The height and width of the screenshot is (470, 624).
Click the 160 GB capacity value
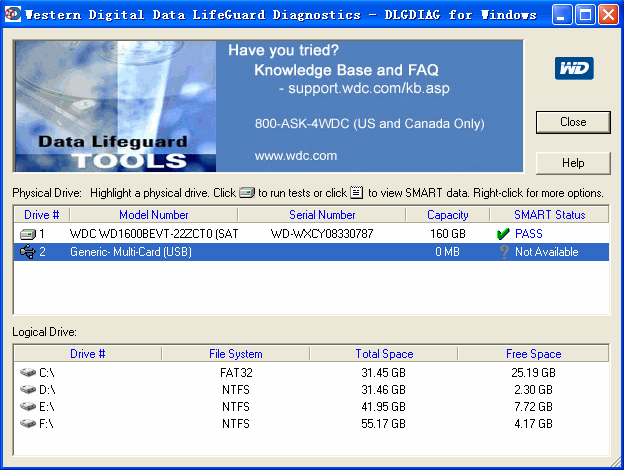pos(448,234)
